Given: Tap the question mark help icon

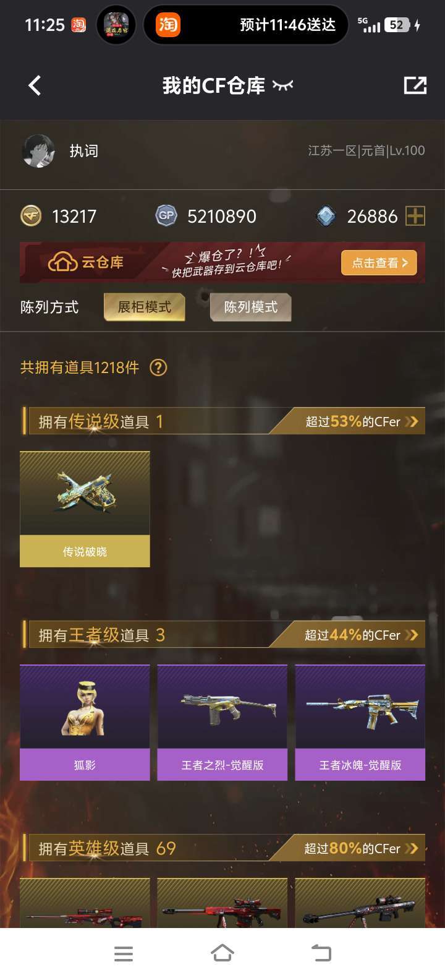Looking at the screenshot, I should (158, 367).
